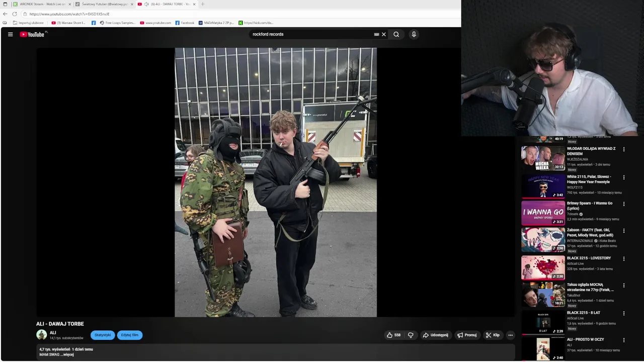
Task: Open options for Takuu ogląda MOCNĄ video
Action: (624, 286)
